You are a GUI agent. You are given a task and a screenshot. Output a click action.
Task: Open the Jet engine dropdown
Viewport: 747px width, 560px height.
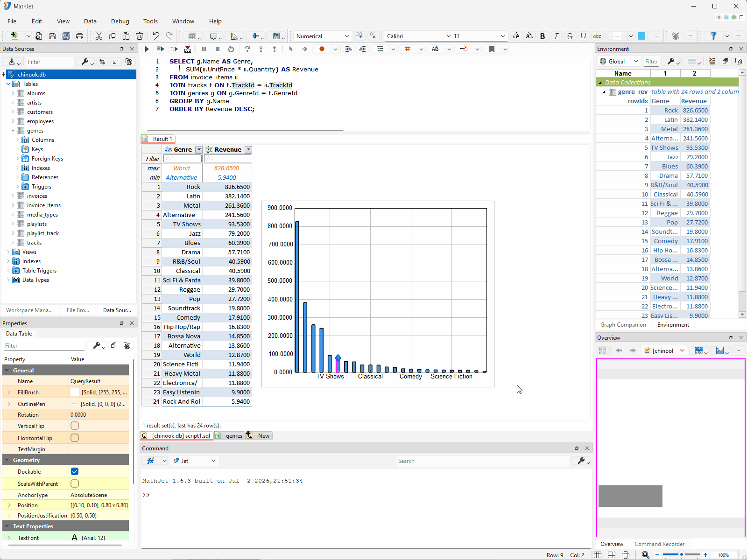194,461
